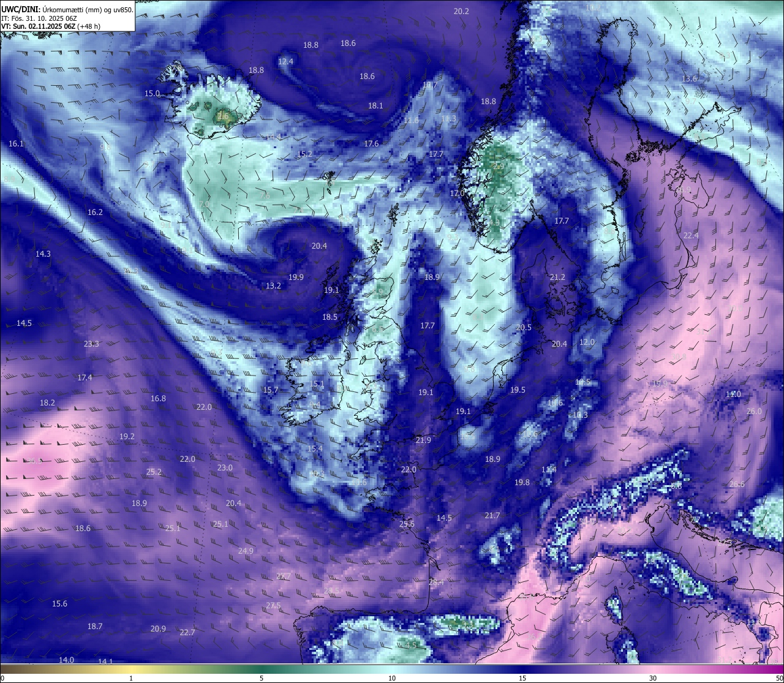
Task: Click the 25.6 map value
Action: click(x=407, y=524)
